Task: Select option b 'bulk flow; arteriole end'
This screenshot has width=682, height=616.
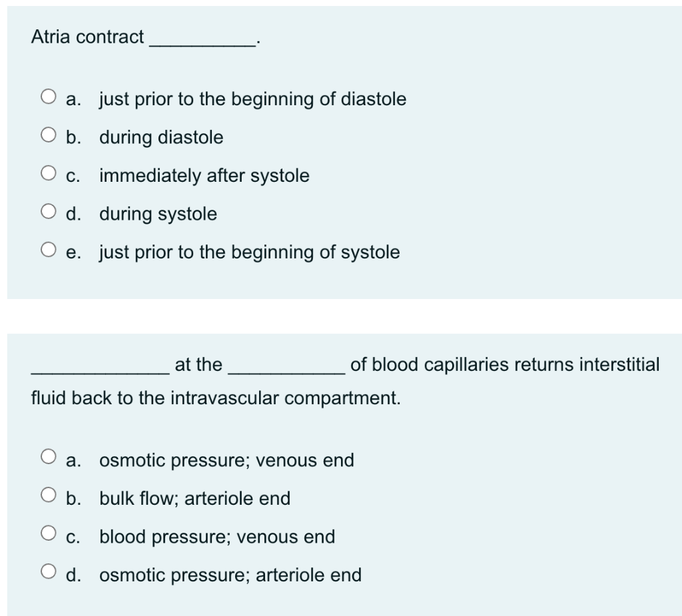Action: [48, 495]
